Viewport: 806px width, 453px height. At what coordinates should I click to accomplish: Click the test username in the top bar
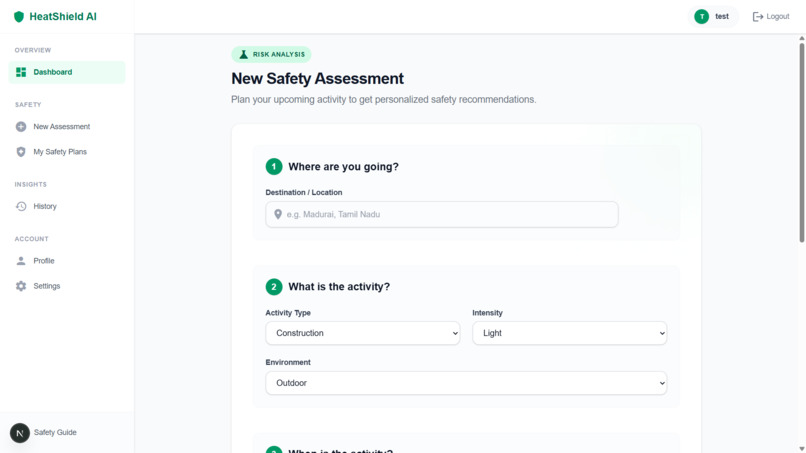[x=722, y=16]
